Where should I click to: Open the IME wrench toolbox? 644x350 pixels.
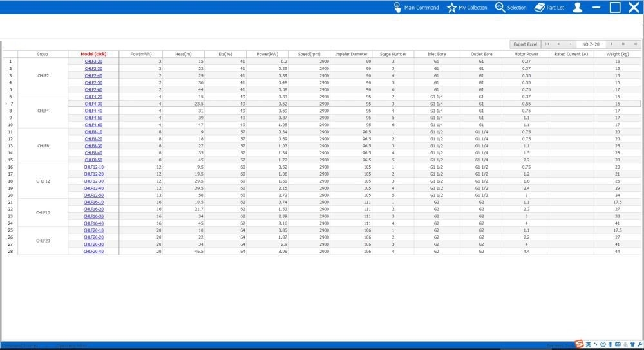pyautogui.click(x=640, y=345)
